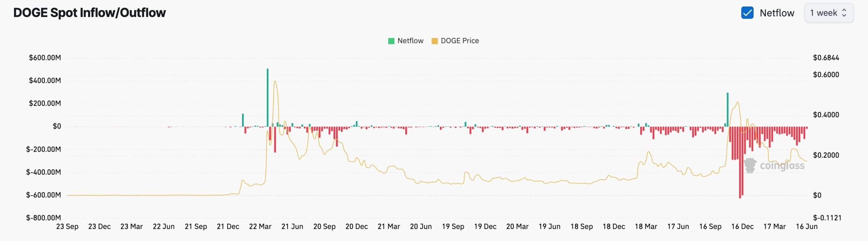Click the 21 Dec date label
Image resolution: width=868 pixels, height=241 pixels.
(228, 226)
